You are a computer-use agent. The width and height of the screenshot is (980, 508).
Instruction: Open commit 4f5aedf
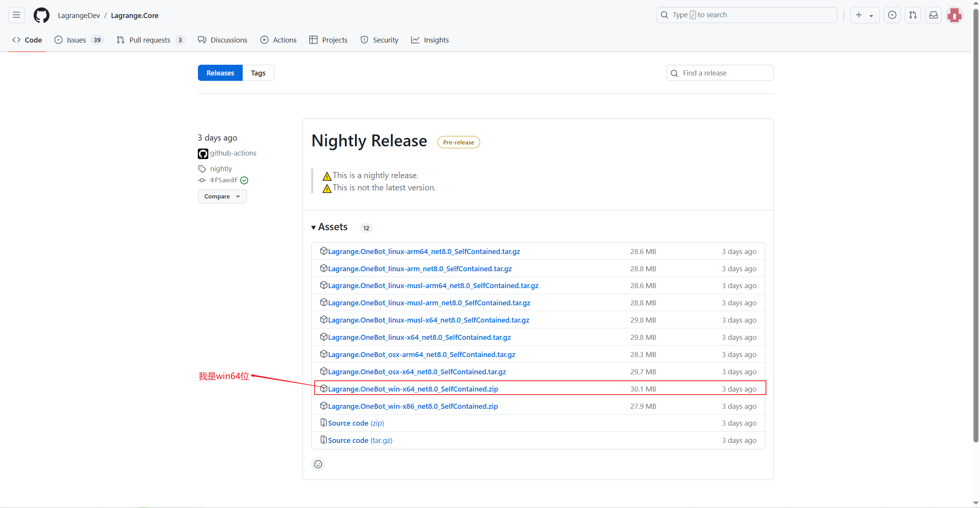[224, 180]
